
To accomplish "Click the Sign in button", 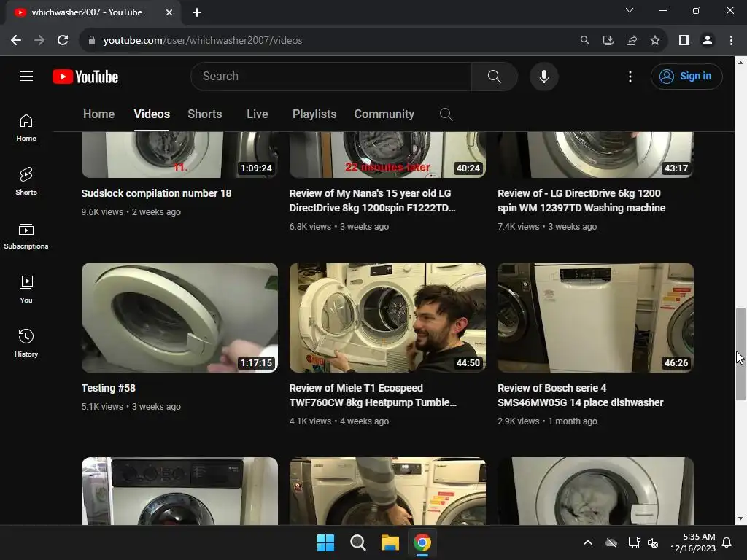I will 686,76.
